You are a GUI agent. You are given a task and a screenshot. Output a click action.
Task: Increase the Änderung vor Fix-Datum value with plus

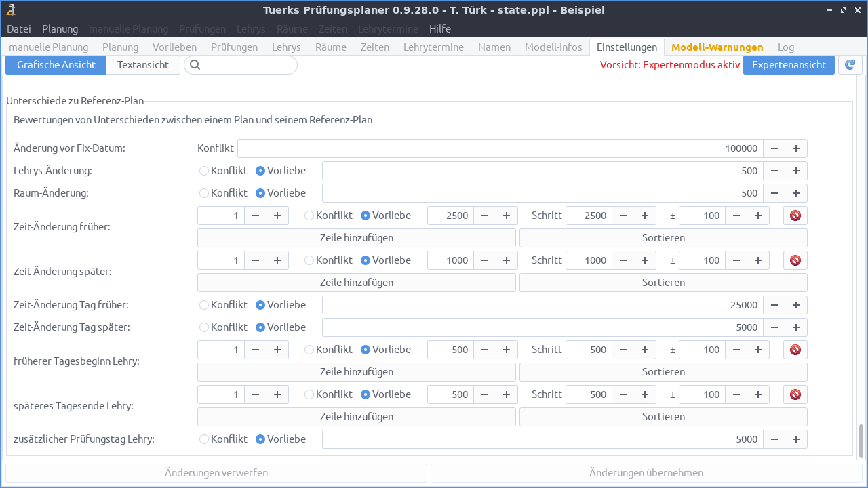tap(796, 148)
